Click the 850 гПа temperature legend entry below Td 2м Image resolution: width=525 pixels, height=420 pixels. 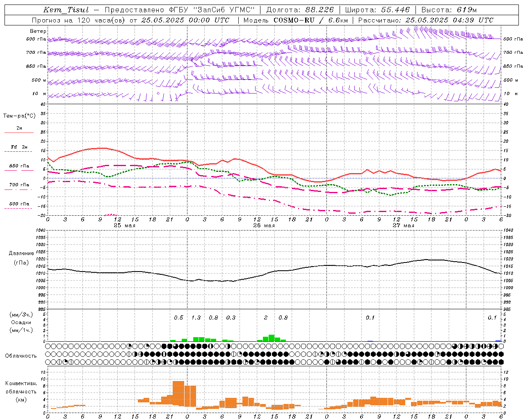[19, 166]
